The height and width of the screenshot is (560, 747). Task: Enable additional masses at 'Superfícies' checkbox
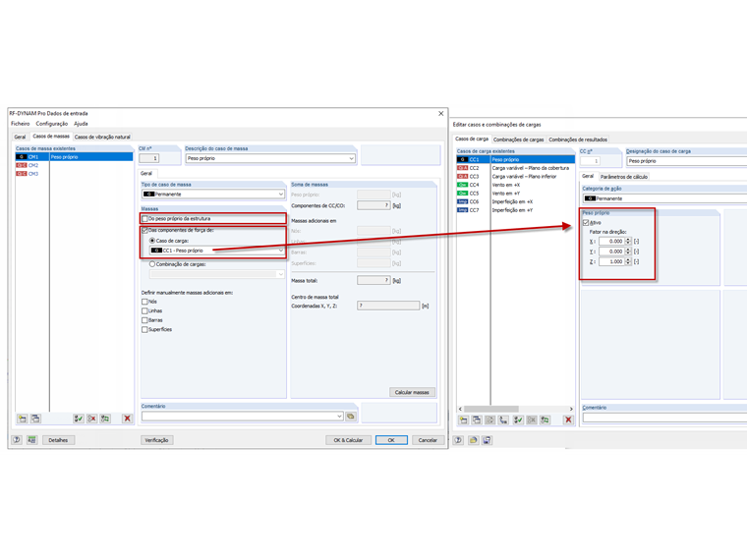coord(144,329)
